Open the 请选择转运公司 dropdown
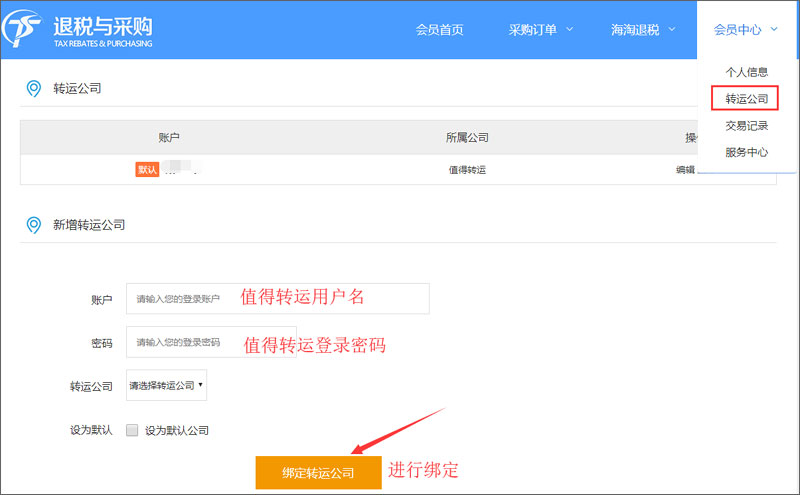Viewport: 800px width, 495px height. click(166, 385)
